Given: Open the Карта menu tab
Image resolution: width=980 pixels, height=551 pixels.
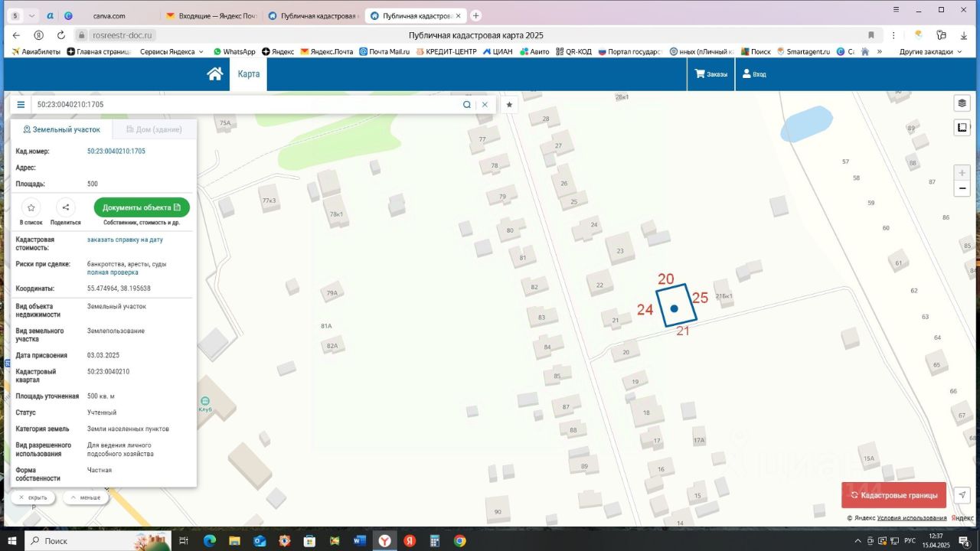Looking at the screenshot, I should [x=248, y=74].
